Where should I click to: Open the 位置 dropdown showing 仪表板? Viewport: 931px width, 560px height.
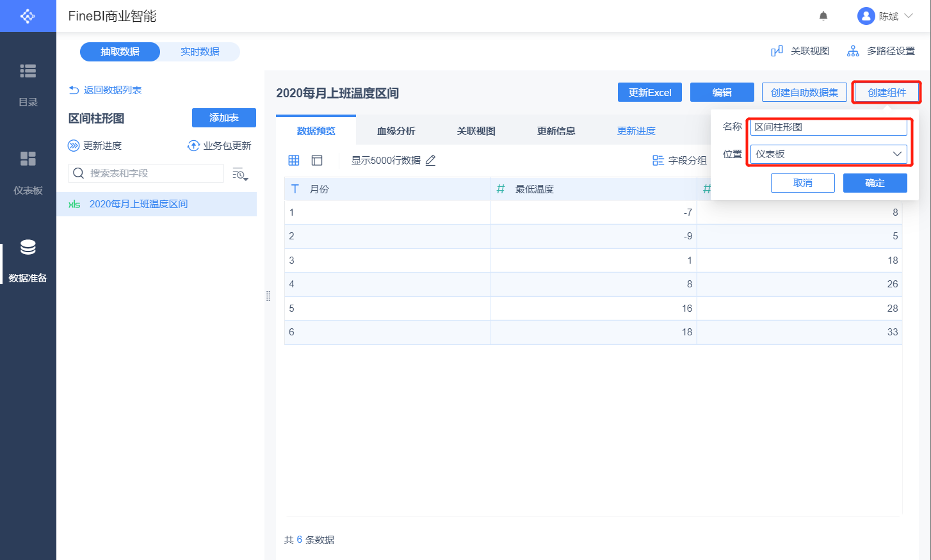tap(829, 154)
